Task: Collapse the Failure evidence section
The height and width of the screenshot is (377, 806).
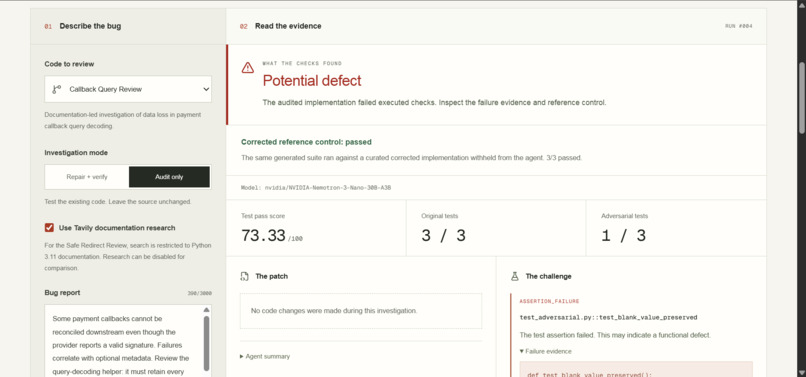Action: click(x=545, y=351)
